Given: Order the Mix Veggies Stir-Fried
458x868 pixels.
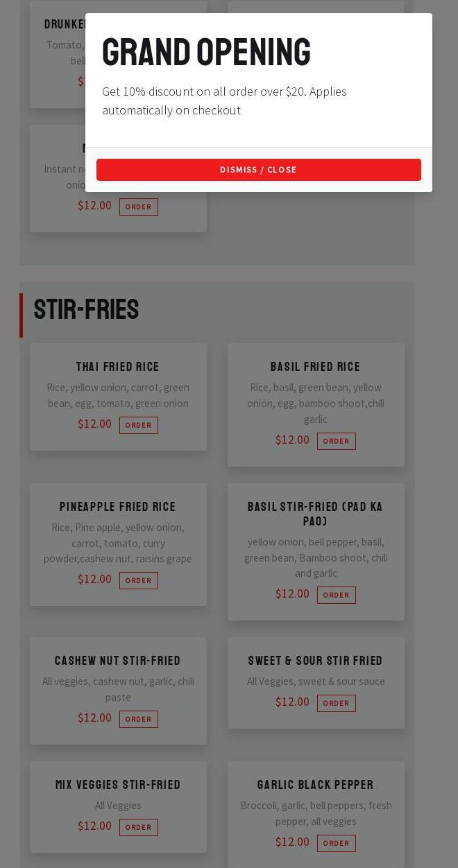Looking at the screenshot, I should (138, 827).
